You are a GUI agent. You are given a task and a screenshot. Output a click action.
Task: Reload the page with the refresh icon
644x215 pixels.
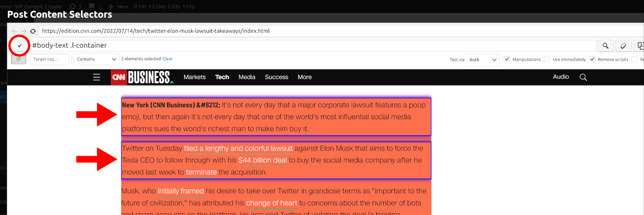click(x=33, y=31)
